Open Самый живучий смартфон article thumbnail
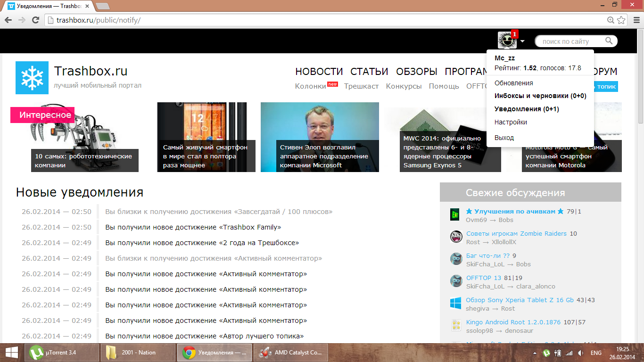Image resolution: width=644 pixels, height=362 pixels. 206,137
